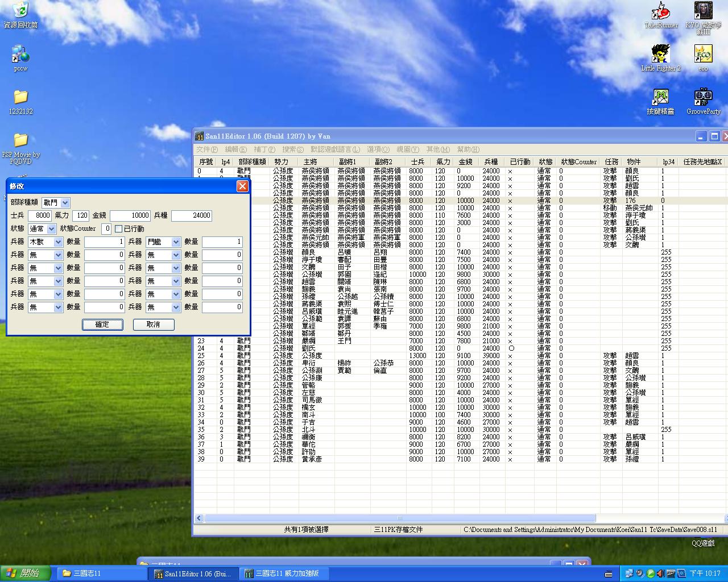Select row 25 with 士兵 13000

click(460, 356)
